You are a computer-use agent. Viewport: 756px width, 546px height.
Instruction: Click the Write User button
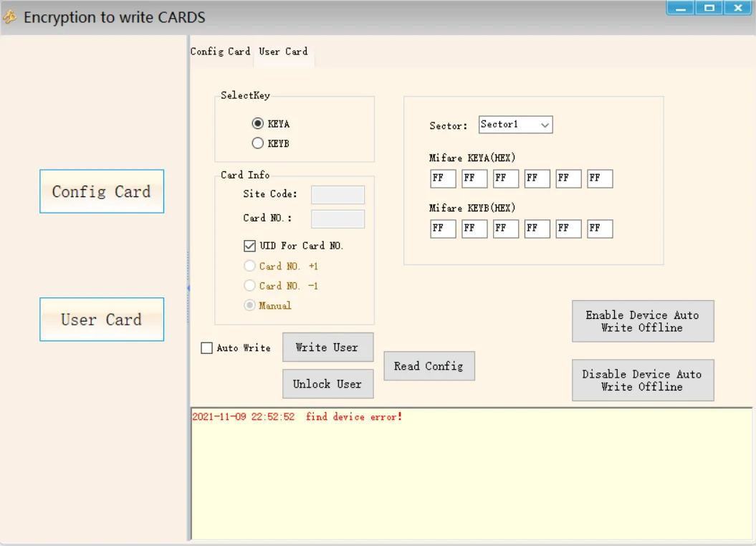point(327,347)
